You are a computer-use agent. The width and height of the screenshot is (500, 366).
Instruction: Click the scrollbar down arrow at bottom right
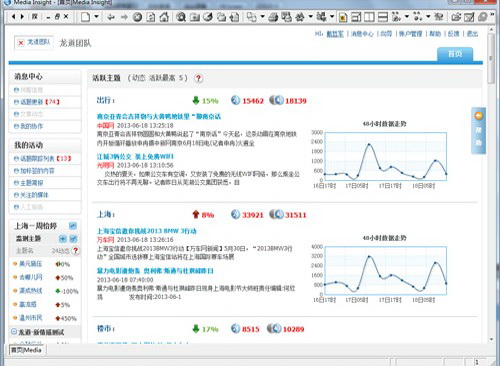[x=491, y=339]
